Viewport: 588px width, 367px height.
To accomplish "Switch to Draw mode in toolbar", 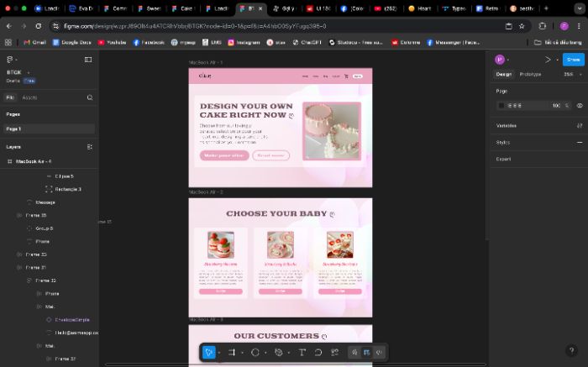I will (354, 353).
